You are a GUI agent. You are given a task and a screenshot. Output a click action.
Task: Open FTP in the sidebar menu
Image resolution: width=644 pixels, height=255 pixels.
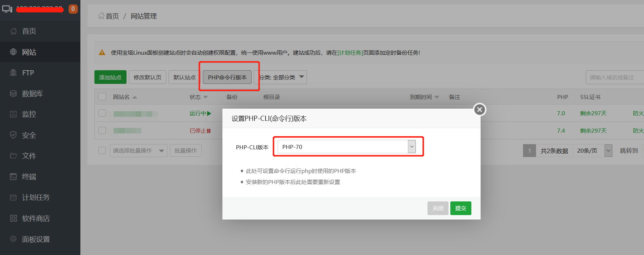40,73
